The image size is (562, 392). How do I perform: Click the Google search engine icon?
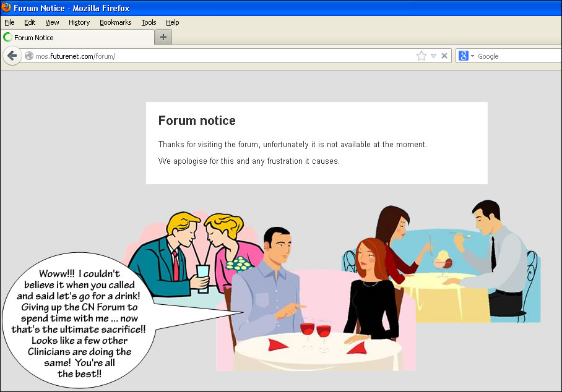pyautogui.click(x=464, y=56)
